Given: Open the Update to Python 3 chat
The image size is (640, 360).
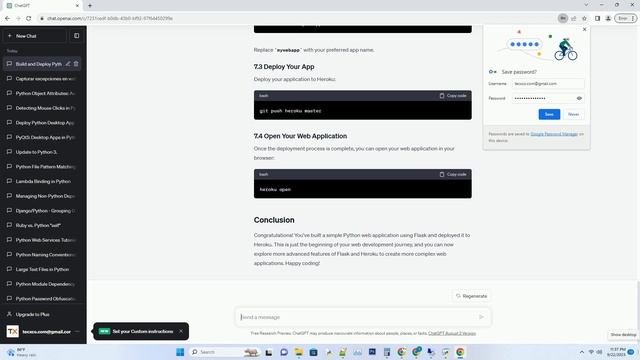Looking at the screenshot, I should pyautogui.click(x=42, y=152).
